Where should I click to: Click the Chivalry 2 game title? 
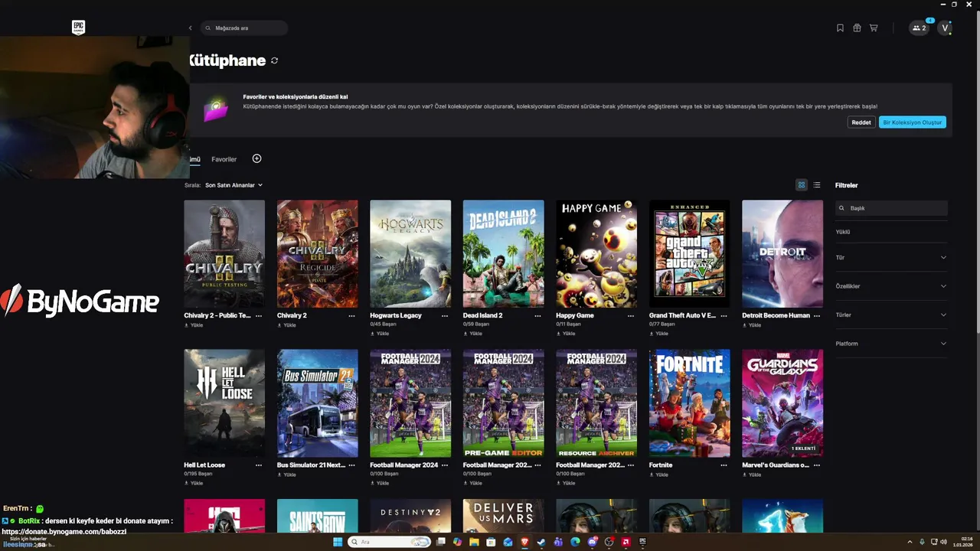coord(292,315)
